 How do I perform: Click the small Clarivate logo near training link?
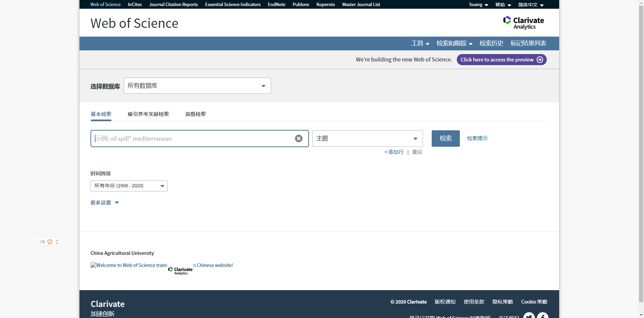click(180, 270)
